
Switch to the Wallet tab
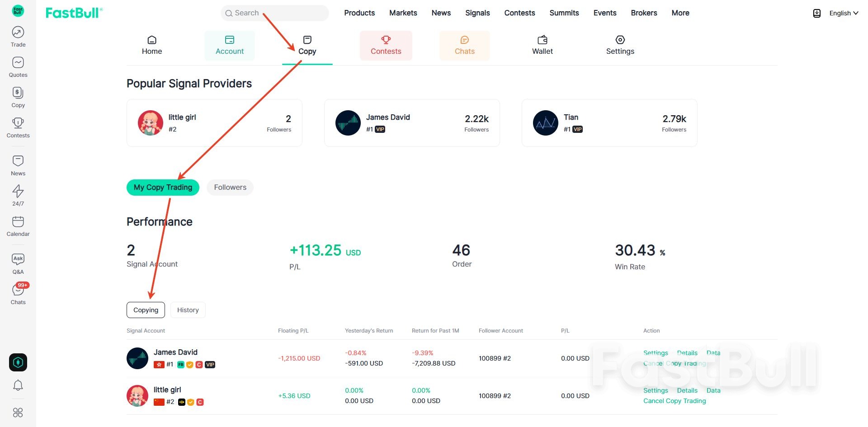click(x=542, y=45)
